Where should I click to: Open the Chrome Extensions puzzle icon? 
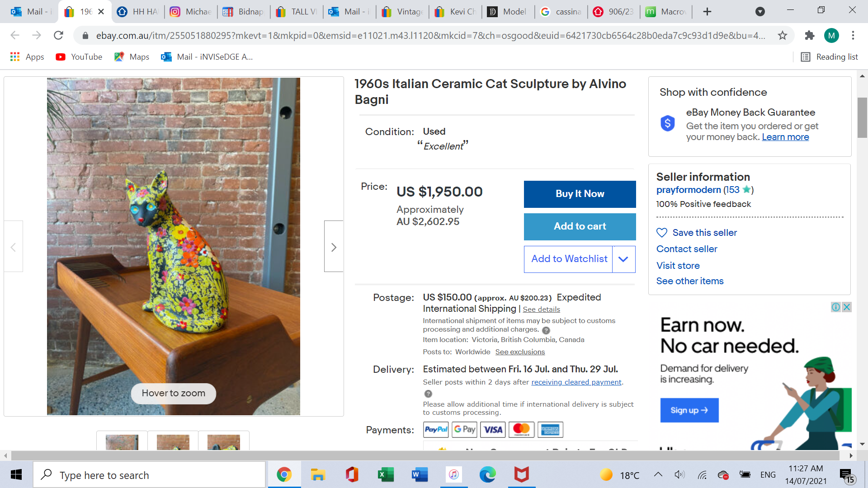pos(809,35)
